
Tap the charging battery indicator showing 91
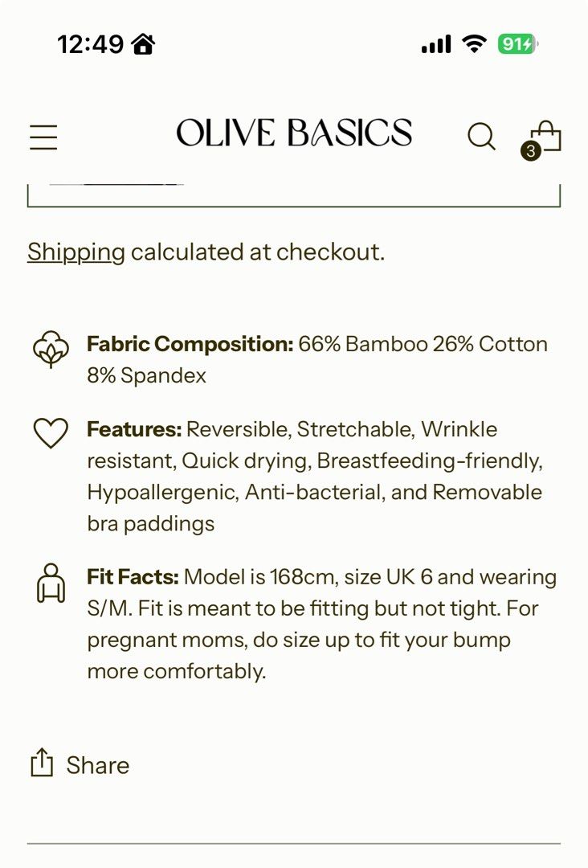tap(517, 45)
